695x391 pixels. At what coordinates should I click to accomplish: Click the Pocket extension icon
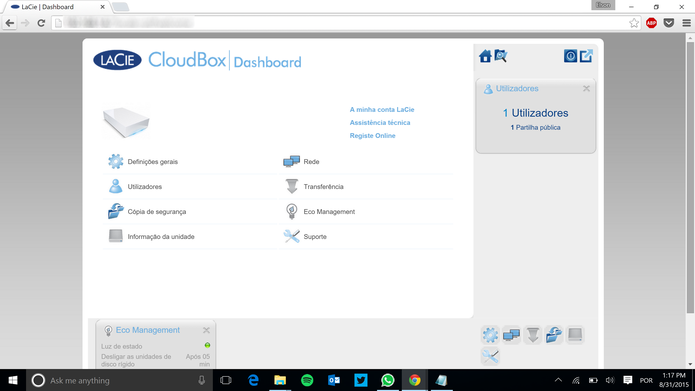click(x=669, y=23)
